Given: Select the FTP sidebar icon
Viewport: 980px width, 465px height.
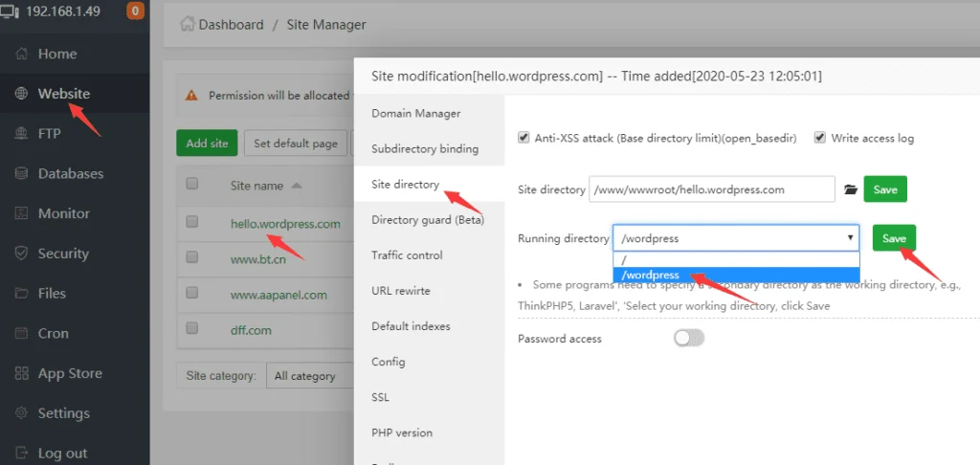Looking at the screenshot, I should 22,134.
